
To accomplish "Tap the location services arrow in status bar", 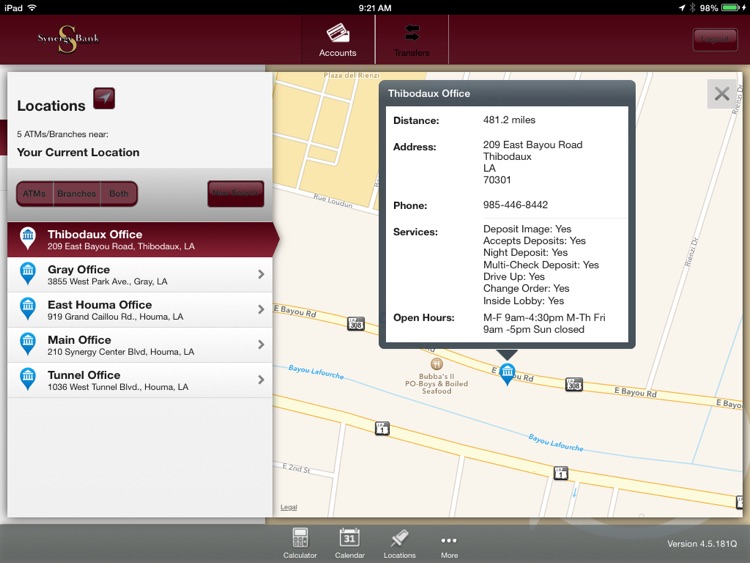I will tap(682, 8).
